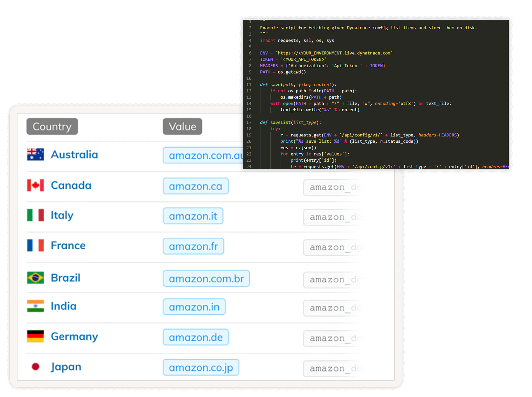Screen dimensions: 532x397
Task: Click the HEADERS definition code line
Action: pyautogui.click(x=322, y=66)
